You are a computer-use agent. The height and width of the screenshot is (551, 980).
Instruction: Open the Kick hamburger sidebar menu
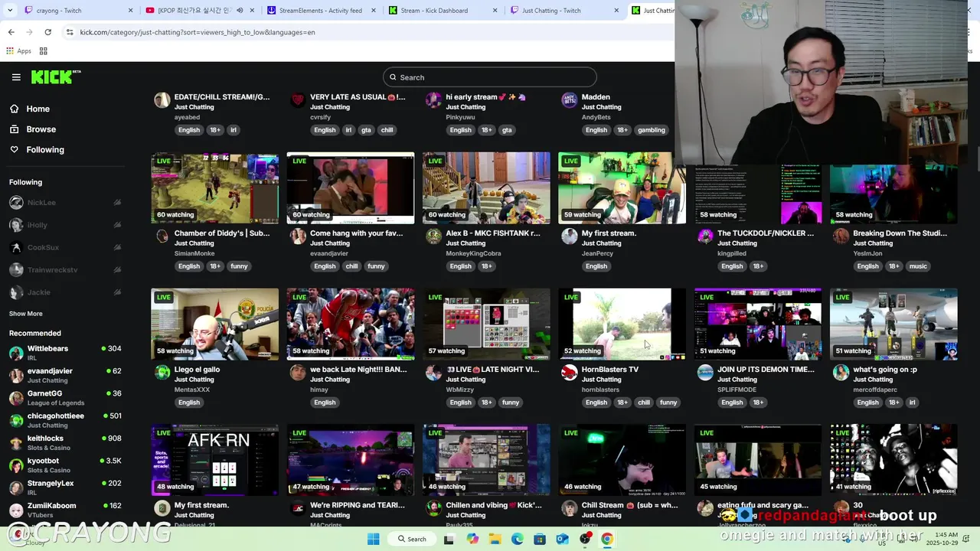click(x=16, y=77)
